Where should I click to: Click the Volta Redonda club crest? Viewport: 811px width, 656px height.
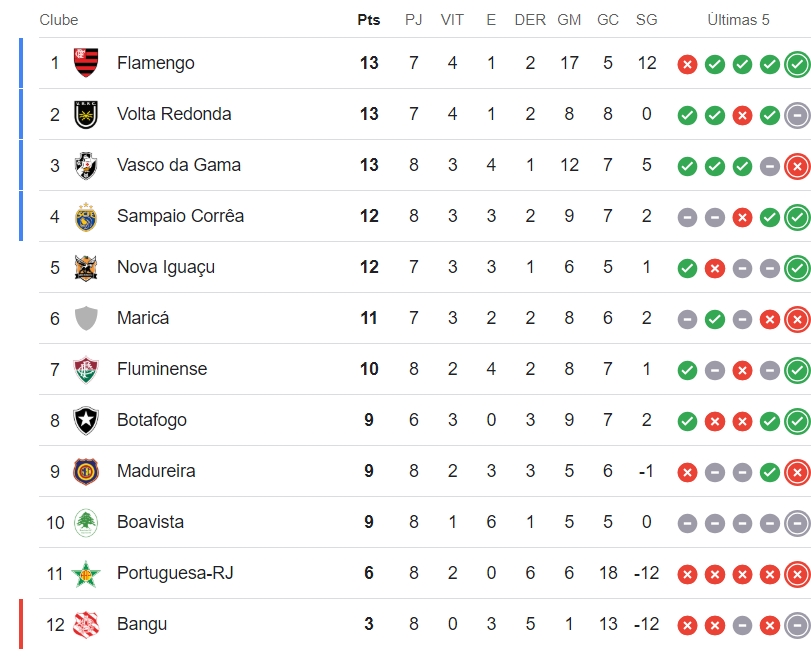(86, 114)
